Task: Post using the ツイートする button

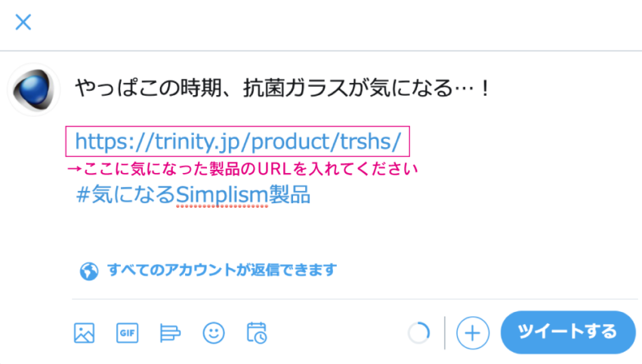Action: (568, 332)
